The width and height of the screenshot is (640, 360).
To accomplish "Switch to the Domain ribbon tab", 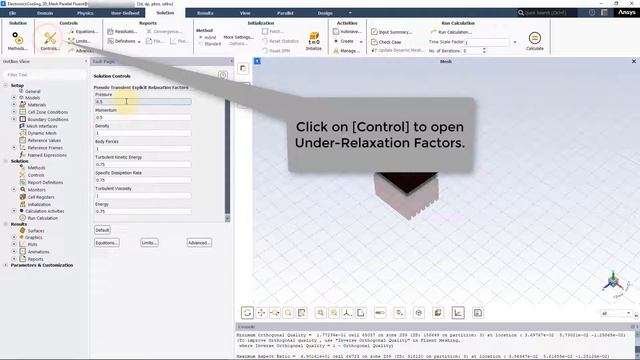I will (x=45, y=13).
